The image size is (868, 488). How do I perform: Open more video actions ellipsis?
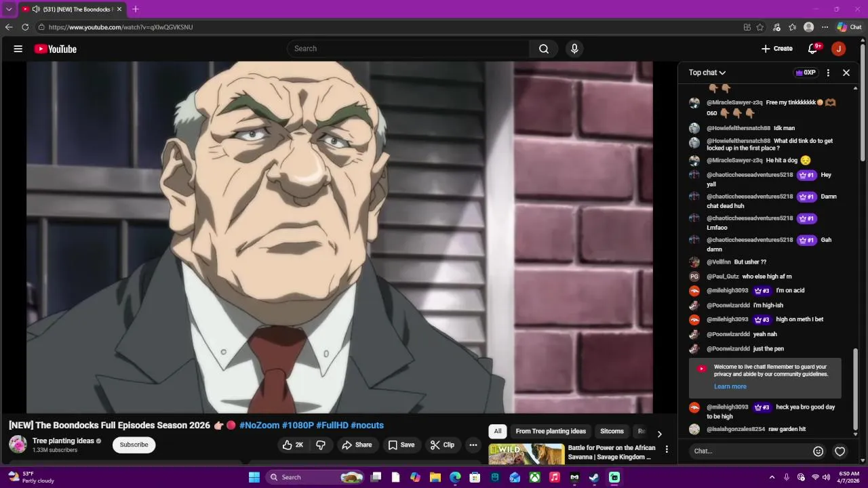click(x=473, y=445)
